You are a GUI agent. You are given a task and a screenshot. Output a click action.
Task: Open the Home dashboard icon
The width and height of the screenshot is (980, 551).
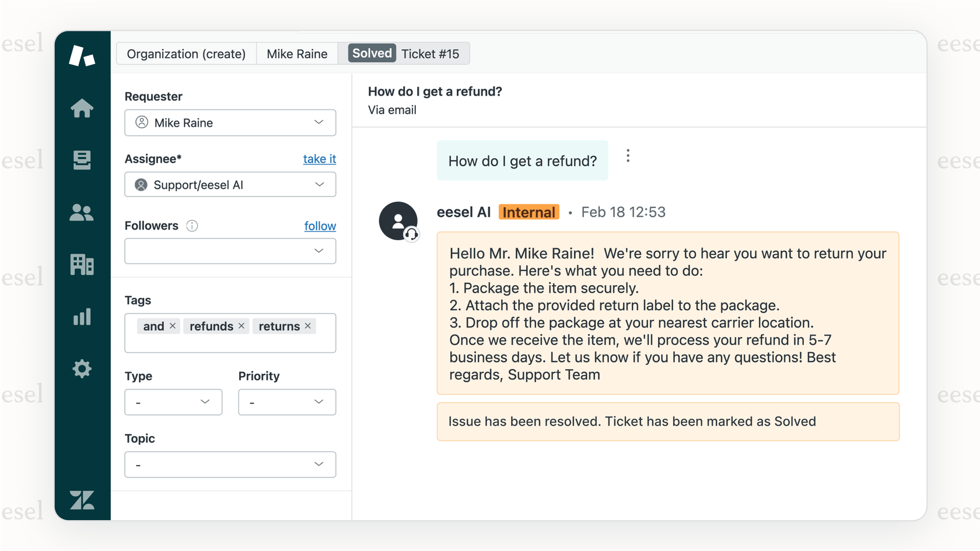(x=82, y=108)
